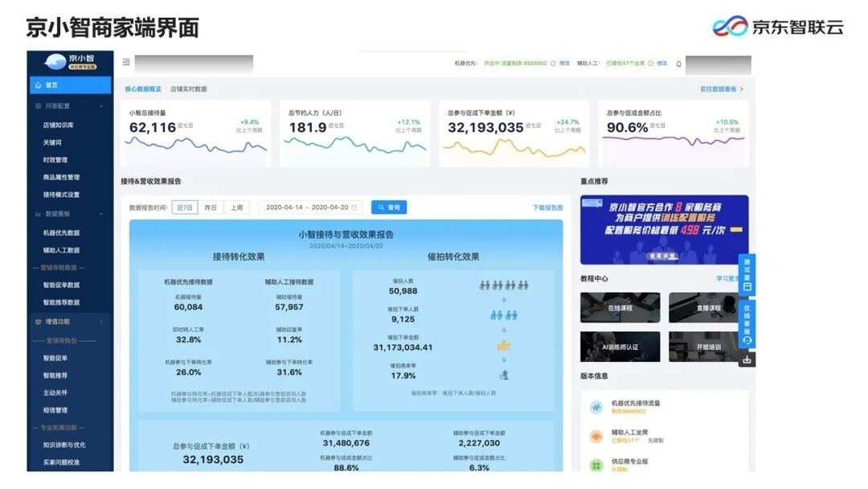This screenshot has height=489, width=868.
Task: Open the 测试窗口 floating button
Action: [747, 274]
